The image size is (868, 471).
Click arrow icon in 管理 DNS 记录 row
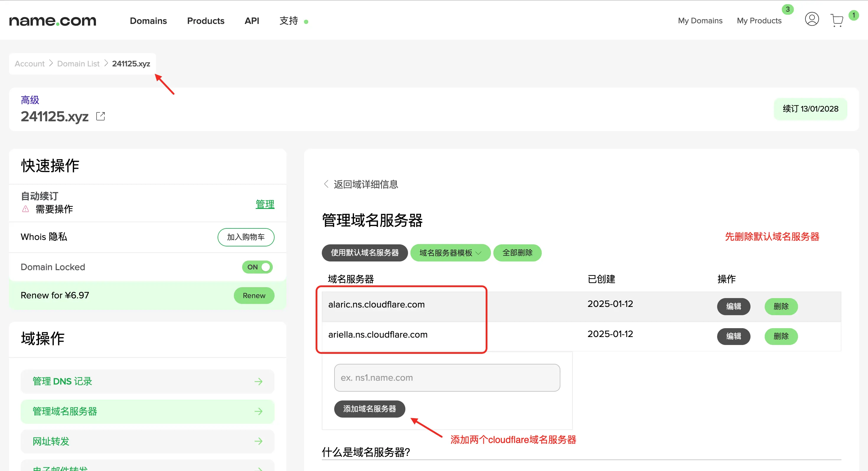coord(258,381)
